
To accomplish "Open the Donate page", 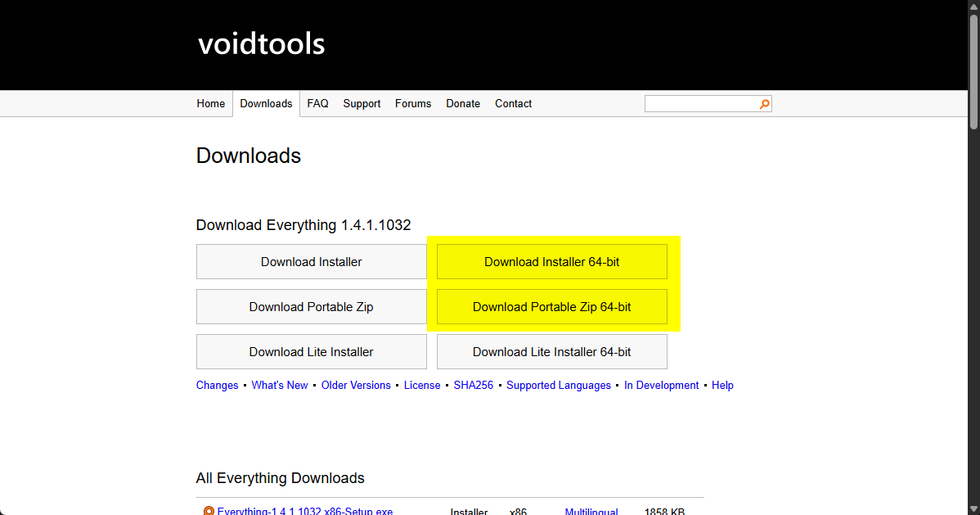I will 462,104.
